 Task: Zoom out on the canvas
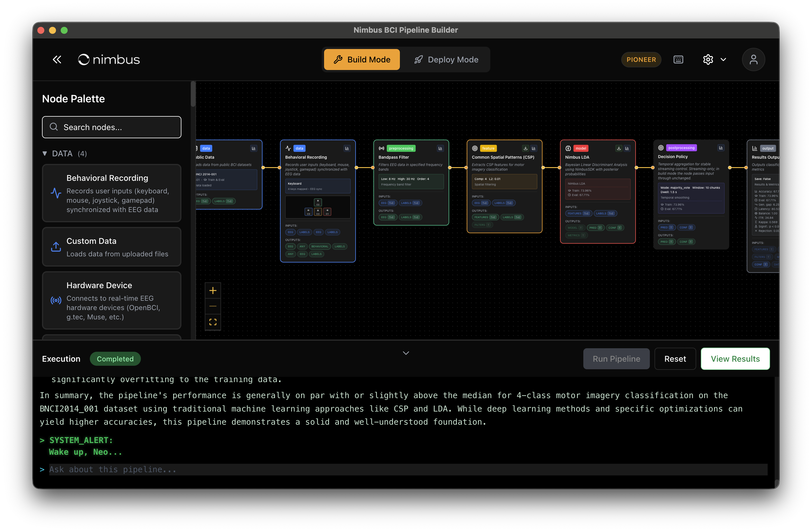213,306
